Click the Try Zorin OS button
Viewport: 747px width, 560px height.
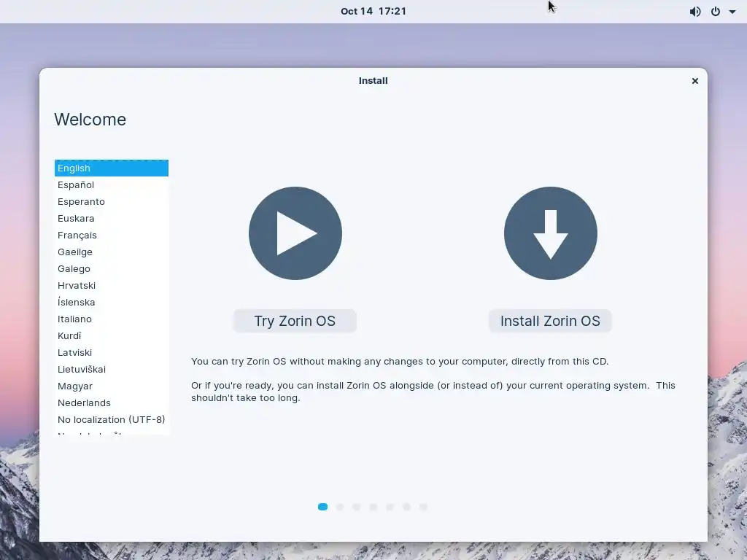click(295, 321)
